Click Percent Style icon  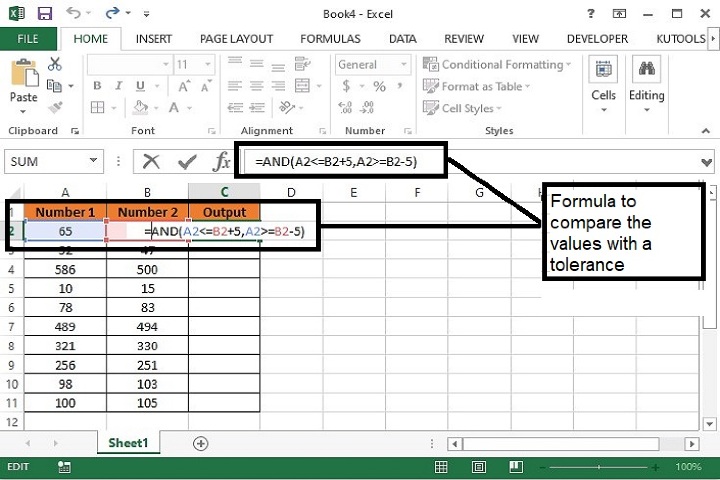(379, 86)
